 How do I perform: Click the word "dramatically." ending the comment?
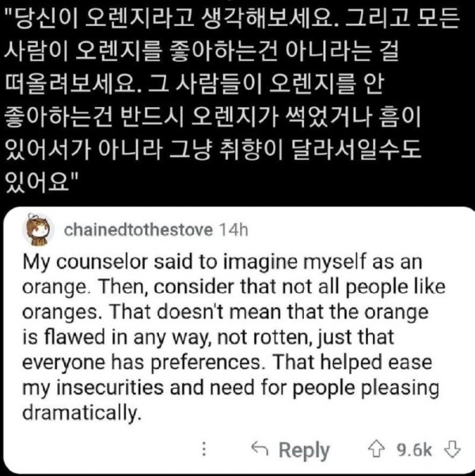pos(82,413)
